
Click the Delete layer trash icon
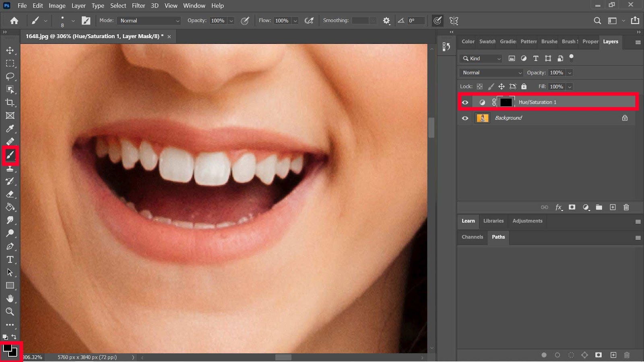(626, 207)
